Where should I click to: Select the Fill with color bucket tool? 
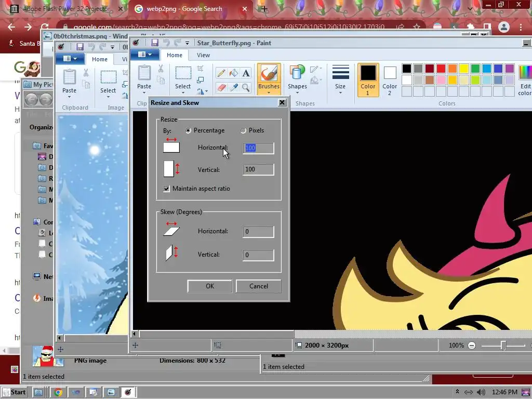coord(233,73)
